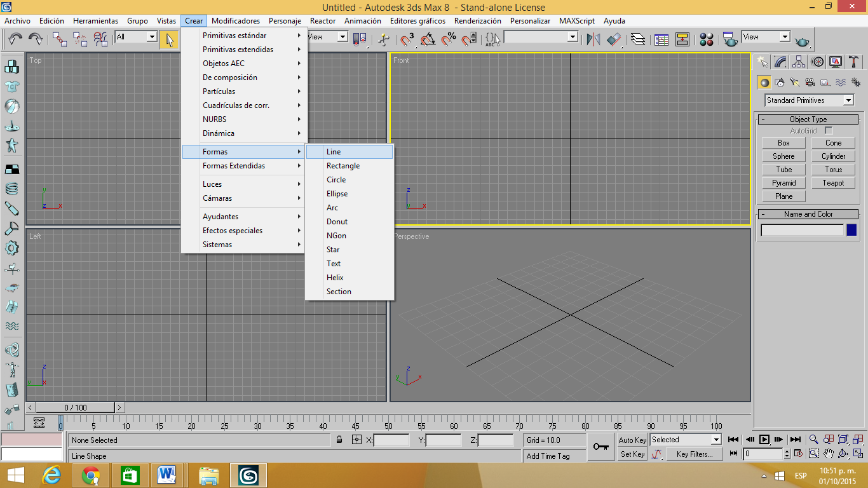
Task: Switch to the Modify panel tab
Action: (780, 62)
